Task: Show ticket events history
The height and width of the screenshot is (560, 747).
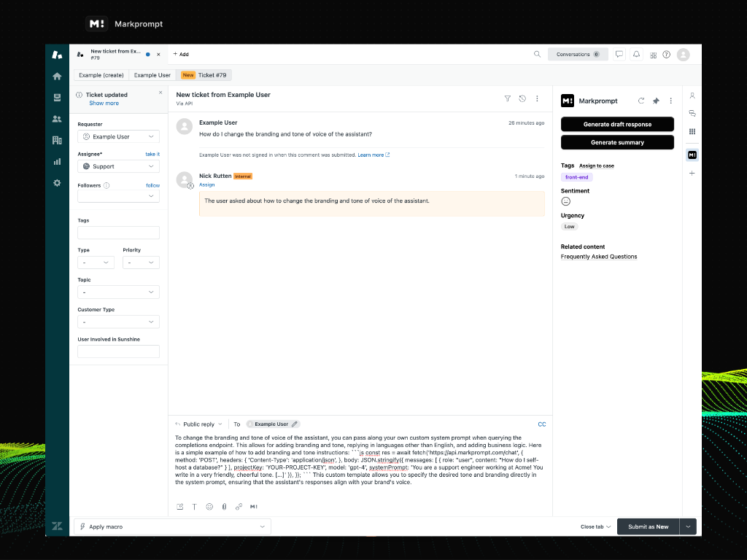Action: click(522, 98)
